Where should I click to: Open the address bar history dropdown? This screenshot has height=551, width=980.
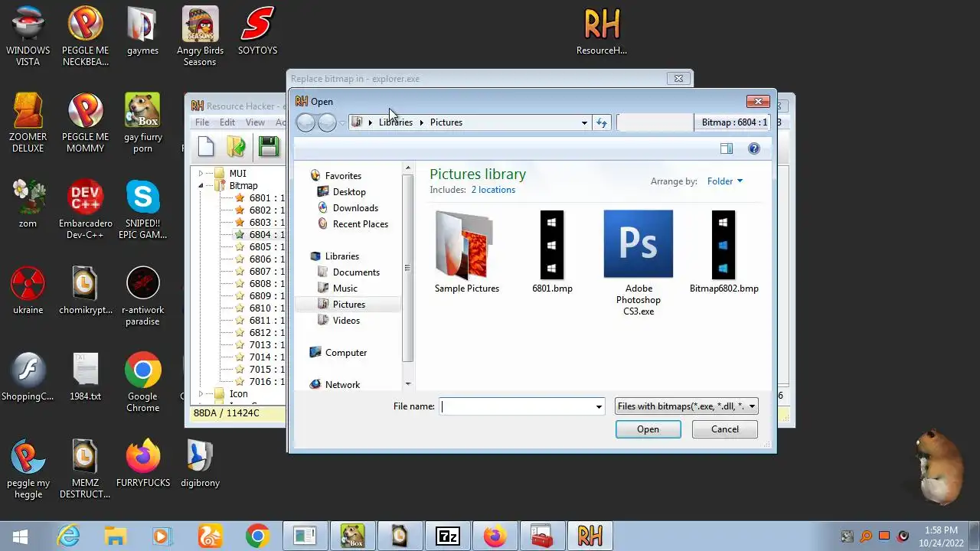point(584,122)
